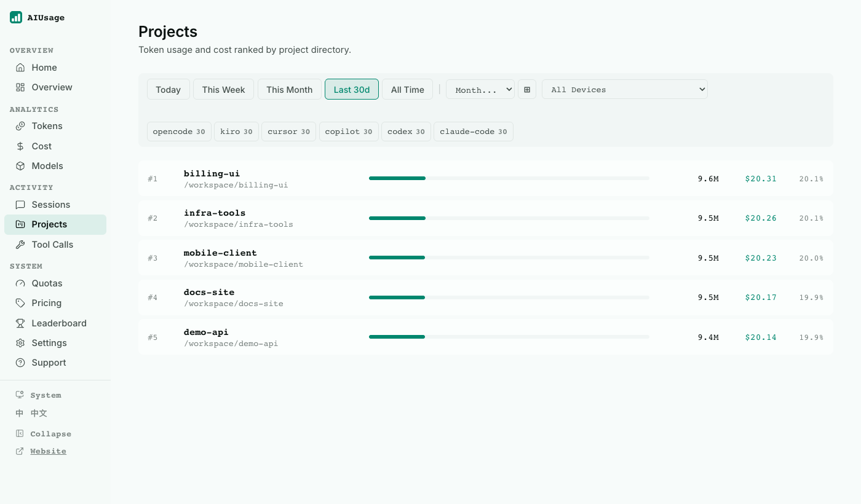The width and height of the screenshot is (861, 504).
Task: Open the Quotas page
Action: (x=55, y=283)
